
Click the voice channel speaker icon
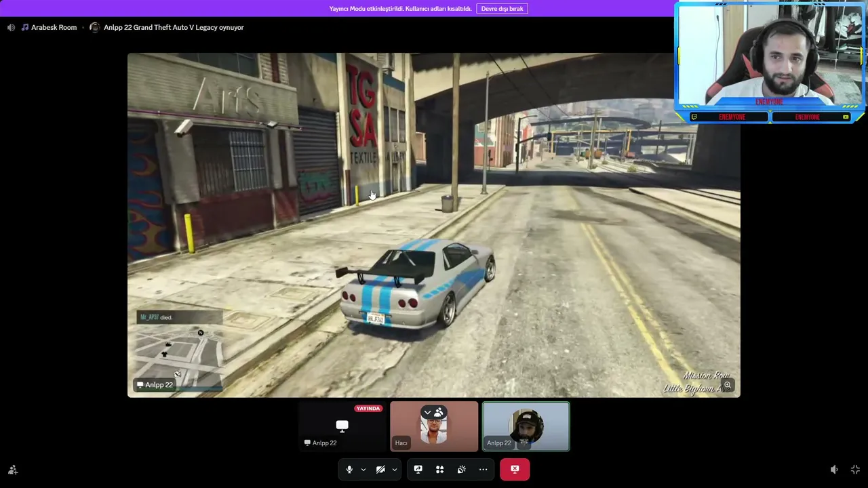pyautogui.click(x=11, y=27)
